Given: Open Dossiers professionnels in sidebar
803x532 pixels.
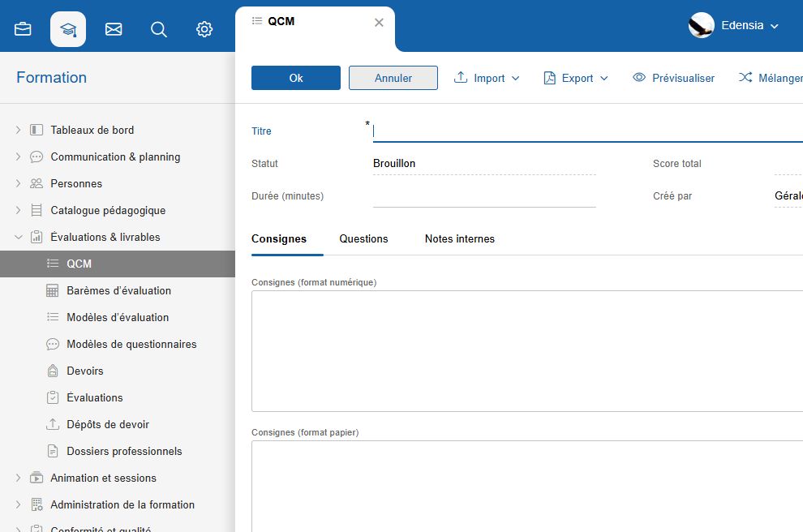Looking at the screenshot, I should click(124, 451).
